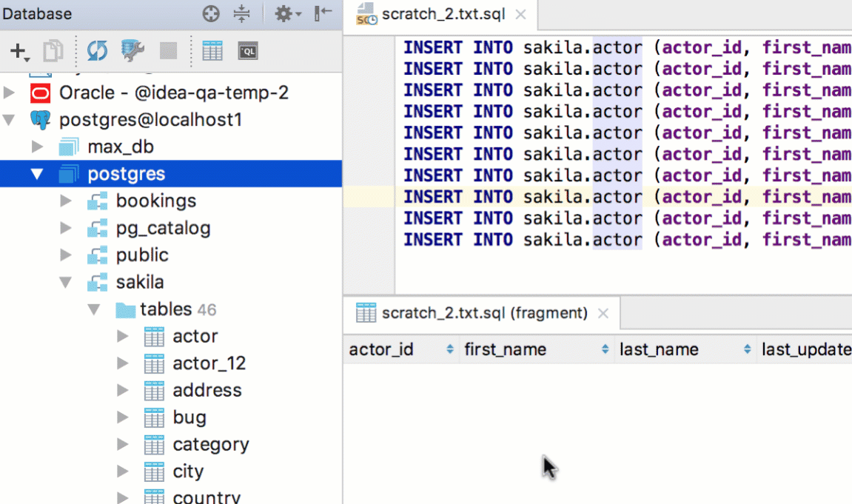Open the Database panel gear settings
The image size is (852, 504).
pyautogui.click(x=287, y=13)
